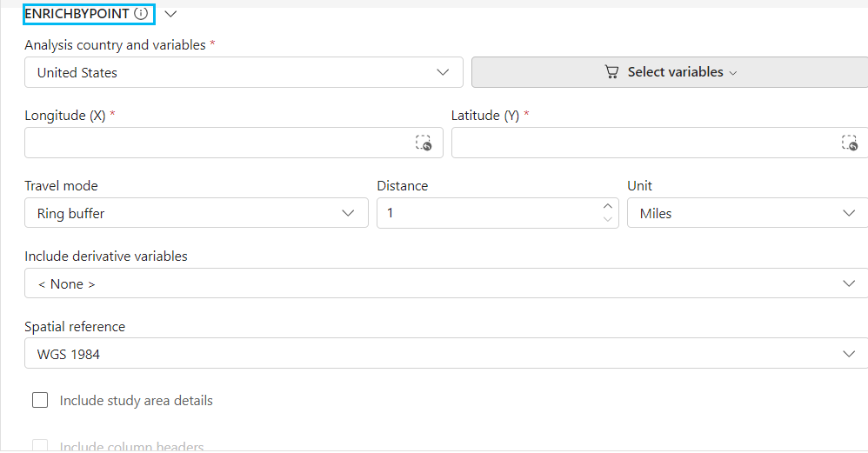868x453 pixels.
Task: Click the Latitude cell picker icon
Action: click(x=850, y=143)
